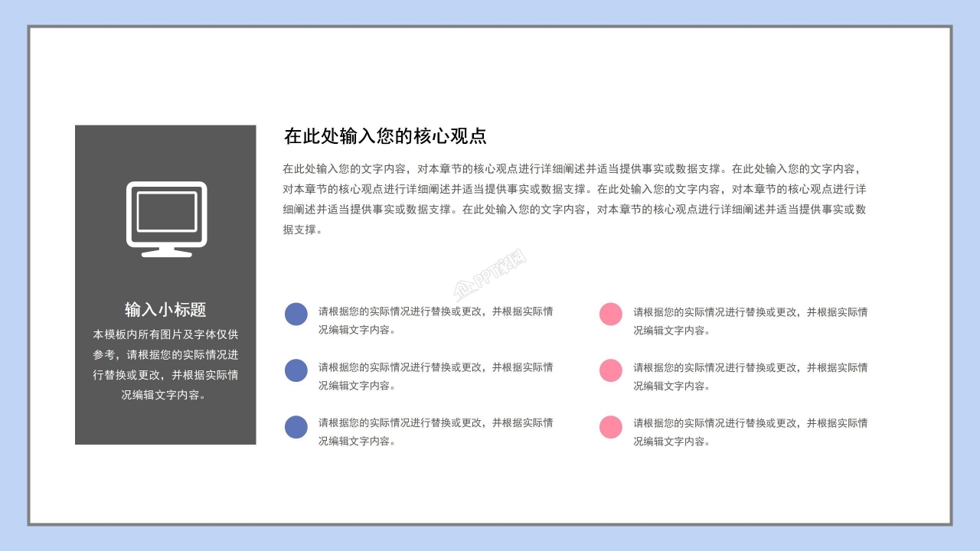
Task: Click the second pink circle bullet icon
Action: (x=610, y=370)
